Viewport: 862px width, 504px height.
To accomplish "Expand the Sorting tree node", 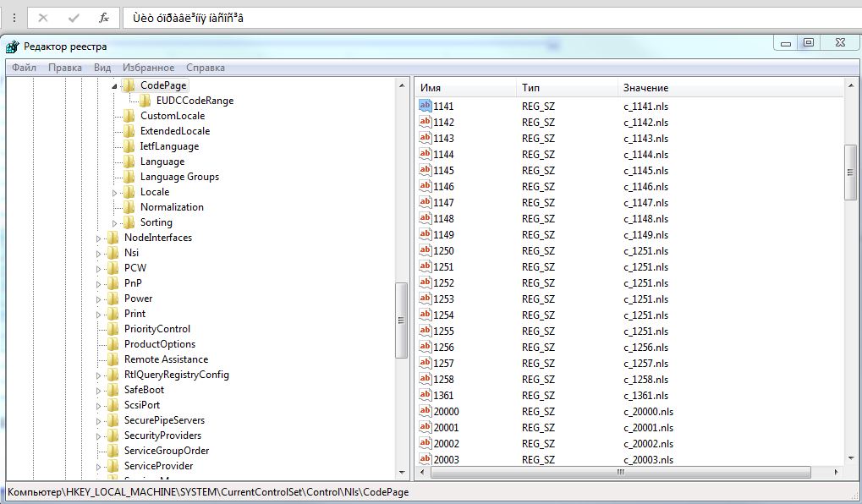I will 115,223.
